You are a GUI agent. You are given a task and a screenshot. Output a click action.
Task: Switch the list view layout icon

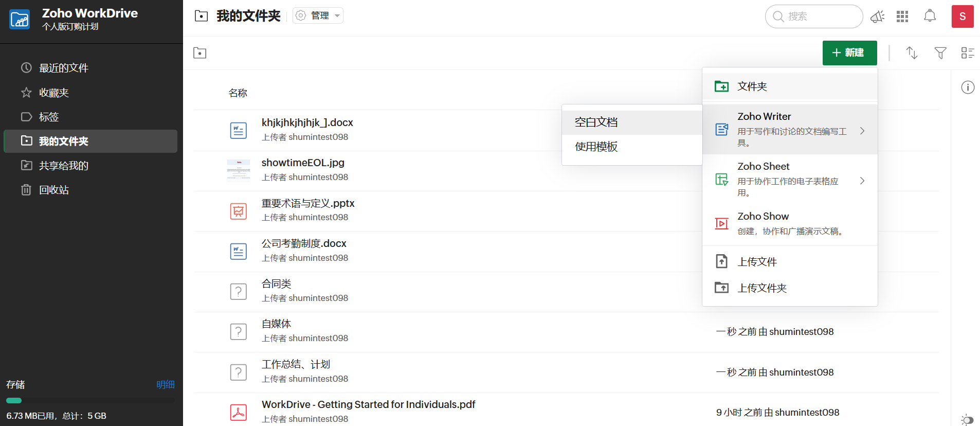coord(968,53)
